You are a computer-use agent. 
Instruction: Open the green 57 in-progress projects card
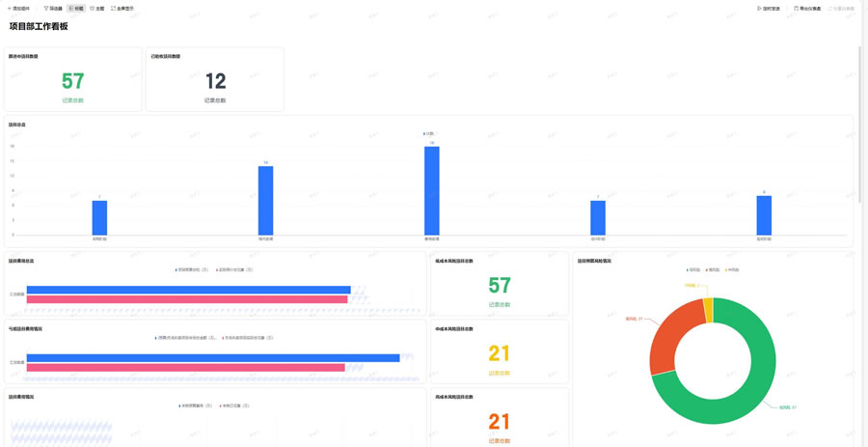[x=72, y=79]
